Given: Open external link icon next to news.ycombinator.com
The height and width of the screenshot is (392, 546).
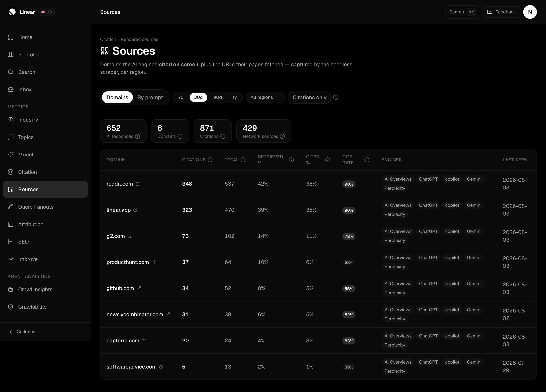Looking at the screenshot, I should (168, 314).
